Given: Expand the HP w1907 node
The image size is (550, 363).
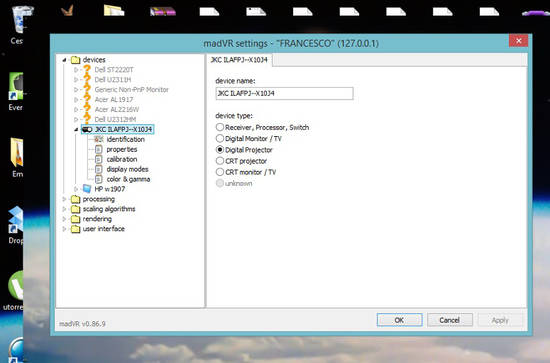Looking at the screenshot, I should click(x=76, y=189).
